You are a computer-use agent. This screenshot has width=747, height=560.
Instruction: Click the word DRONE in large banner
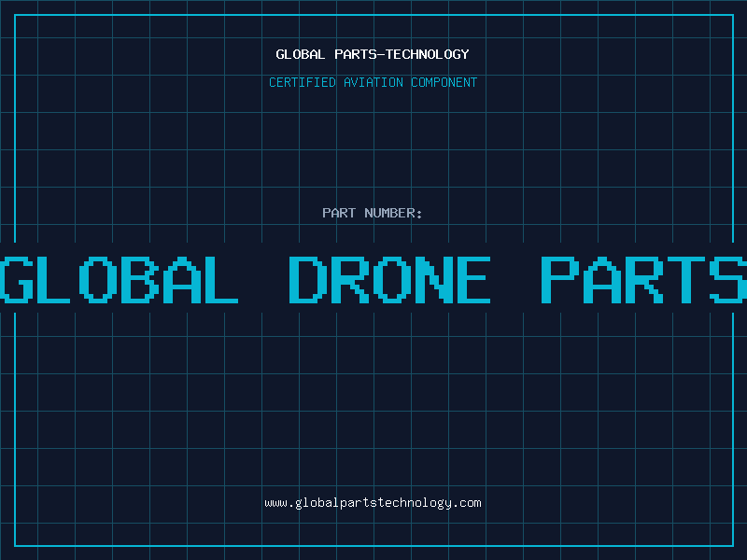[389, 279]
